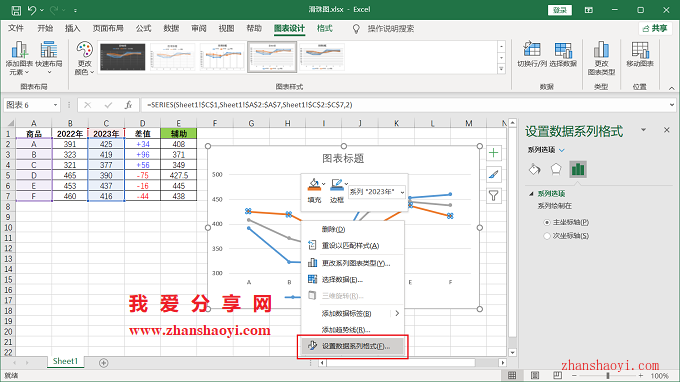Viewport: 680px width, 382px height.
Task: Click the Chart Filters funnel button
Action: pos(494,196)
